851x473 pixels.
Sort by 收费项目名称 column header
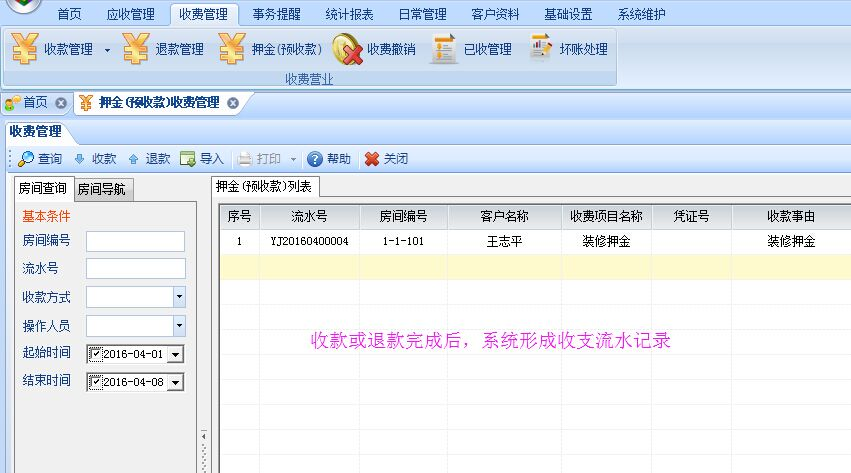point(606,216)
